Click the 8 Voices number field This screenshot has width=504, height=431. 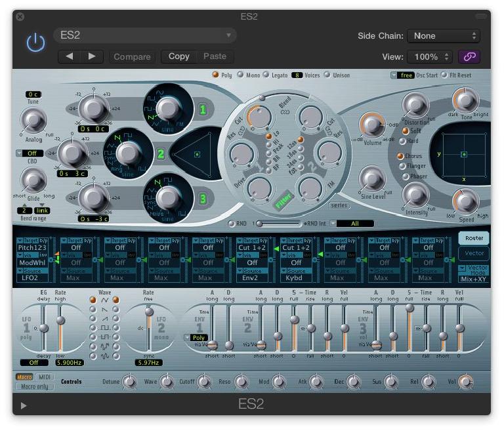[297, 75]
